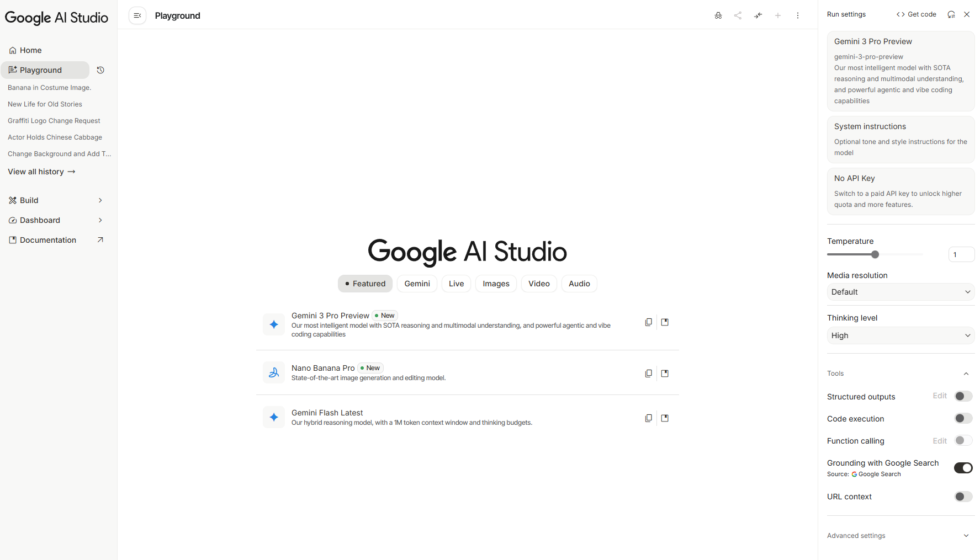
Task: Open the Gemini 3 Pro Preview model selector card
Action: 900,71
